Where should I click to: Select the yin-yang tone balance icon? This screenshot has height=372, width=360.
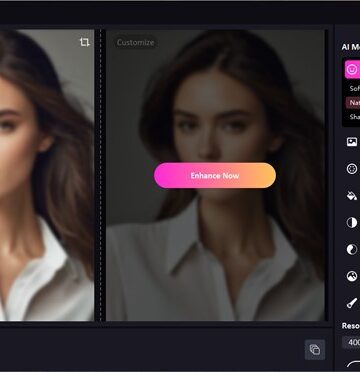pos(352,249)
